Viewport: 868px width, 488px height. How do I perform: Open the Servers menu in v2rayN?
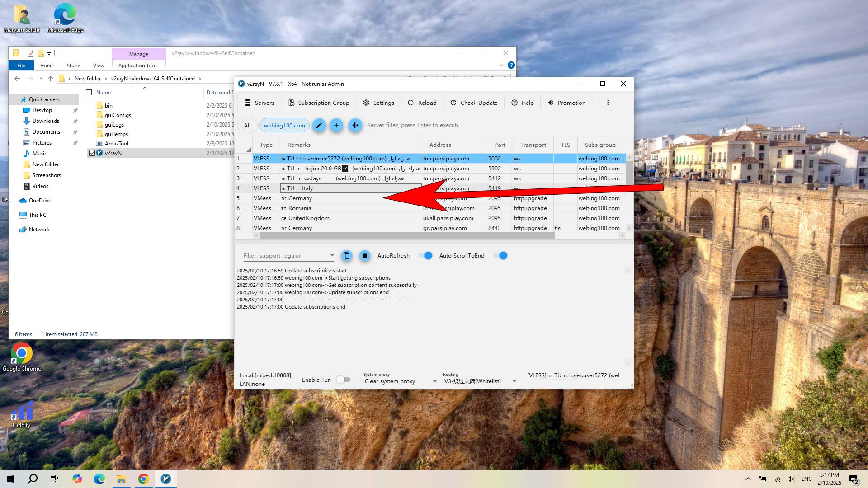(x=259, y=103)
